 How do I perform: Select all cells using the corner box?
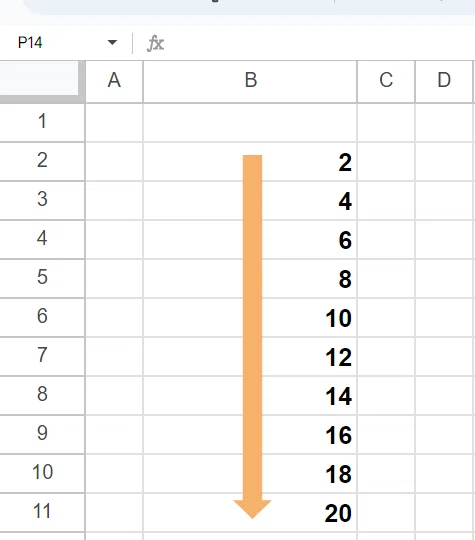42,82
